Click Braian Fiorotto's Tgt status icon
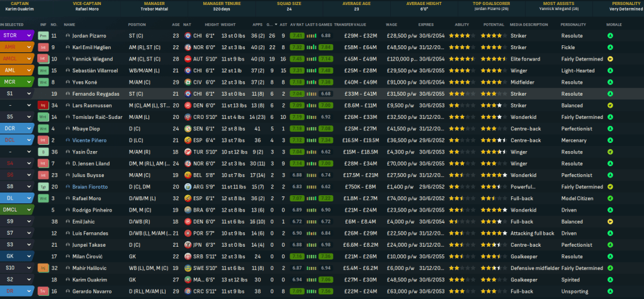This screenshot has height=299, width=644. [x=43, y=186]
